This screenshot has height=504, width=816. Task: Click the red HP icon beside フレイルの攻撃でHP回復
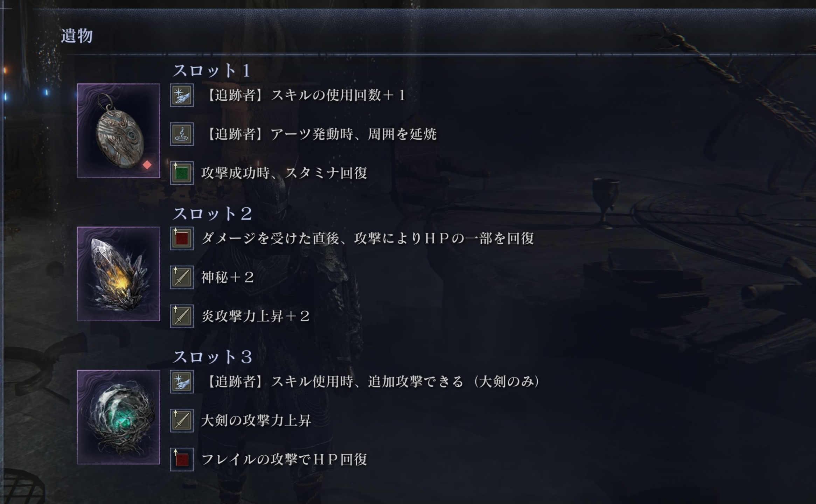click(x=182, y=459)
